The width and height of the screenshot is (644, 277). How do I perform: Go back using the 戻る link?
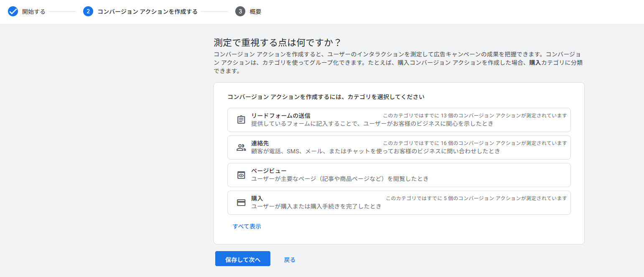click(x=290, y=260)
